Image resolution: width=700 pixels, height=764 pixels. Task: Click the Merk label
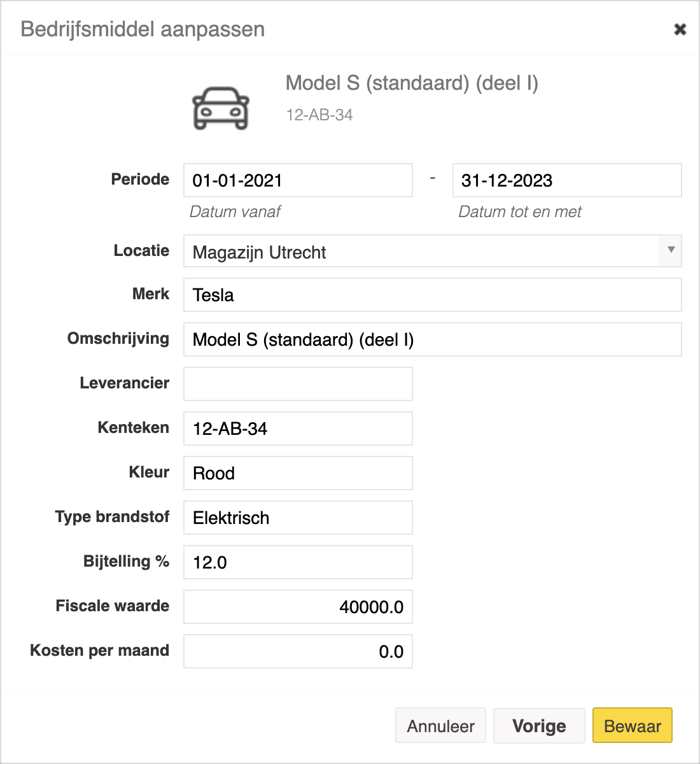coord(151,294)
